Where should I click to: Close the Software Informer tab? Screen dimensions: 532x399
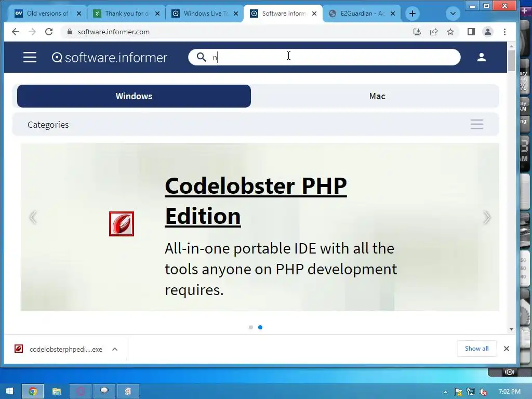click(x=314, y=14)
